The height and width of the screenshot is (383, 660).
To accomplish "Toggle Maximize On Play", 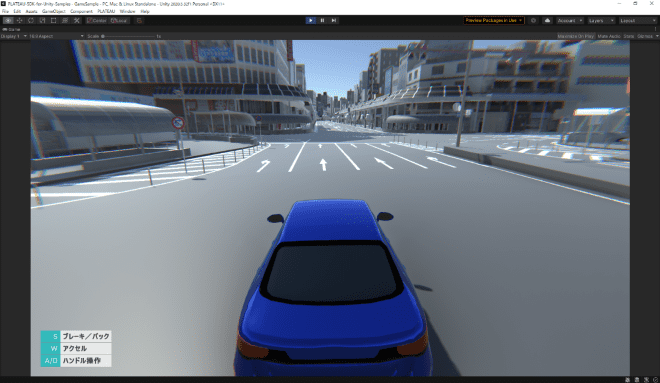I will (x=576, y=36).
